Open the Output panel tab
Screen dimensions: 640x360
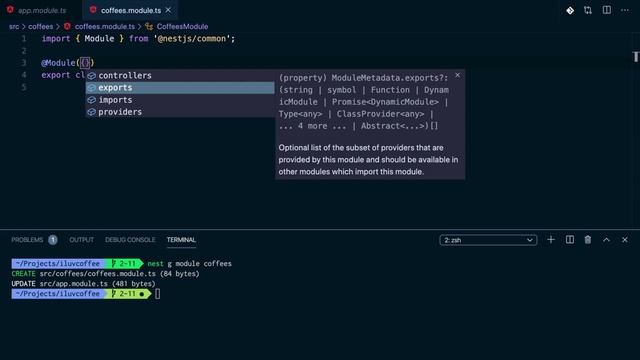(x=81, y=240)
